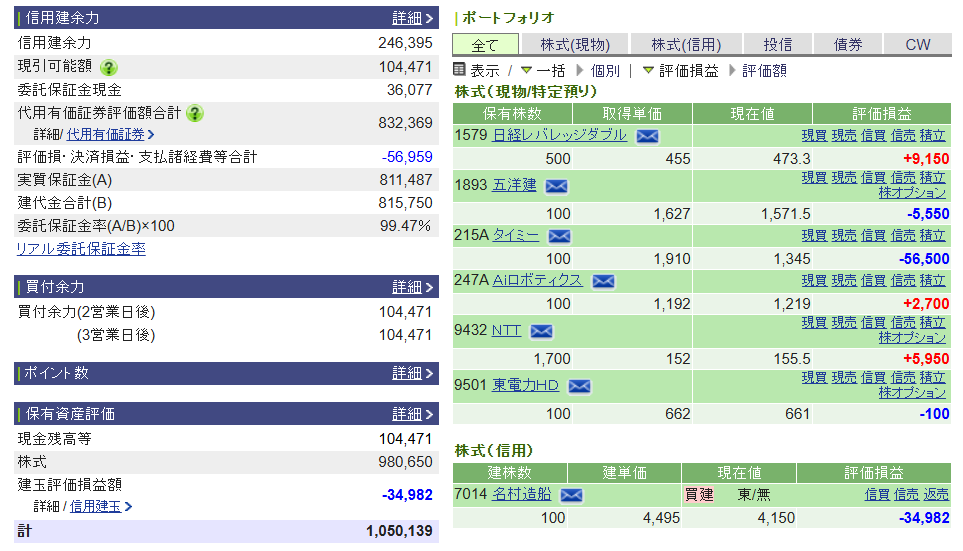Screen dimensions: 963x551
Task: Open 詳細 for the 保有資産評価 section
Action: 413,414
